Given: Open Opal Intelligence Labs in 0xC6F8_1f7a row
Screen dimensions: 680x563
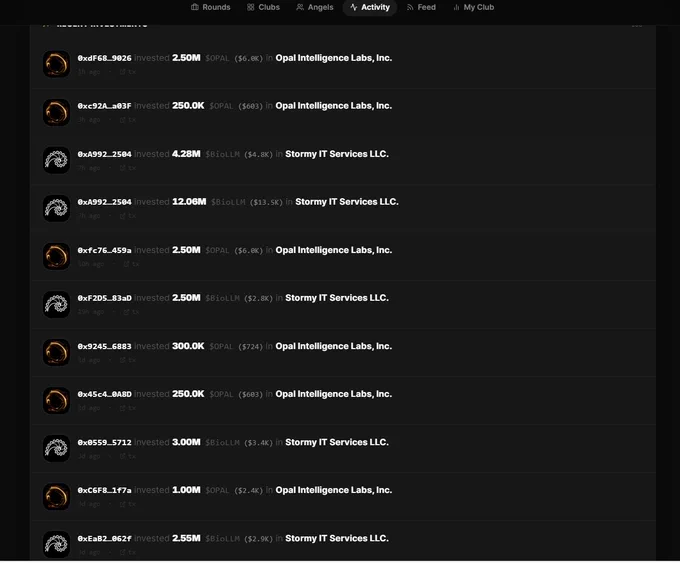Looking at the screenshot, I should [x=333, y=490].
